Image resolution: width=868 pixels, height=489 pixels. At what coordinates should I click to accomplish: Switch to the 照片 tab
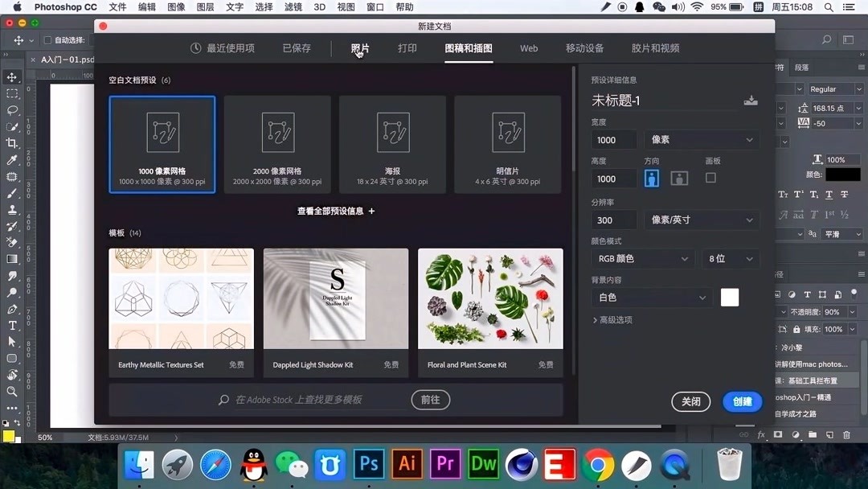point(358,47)
